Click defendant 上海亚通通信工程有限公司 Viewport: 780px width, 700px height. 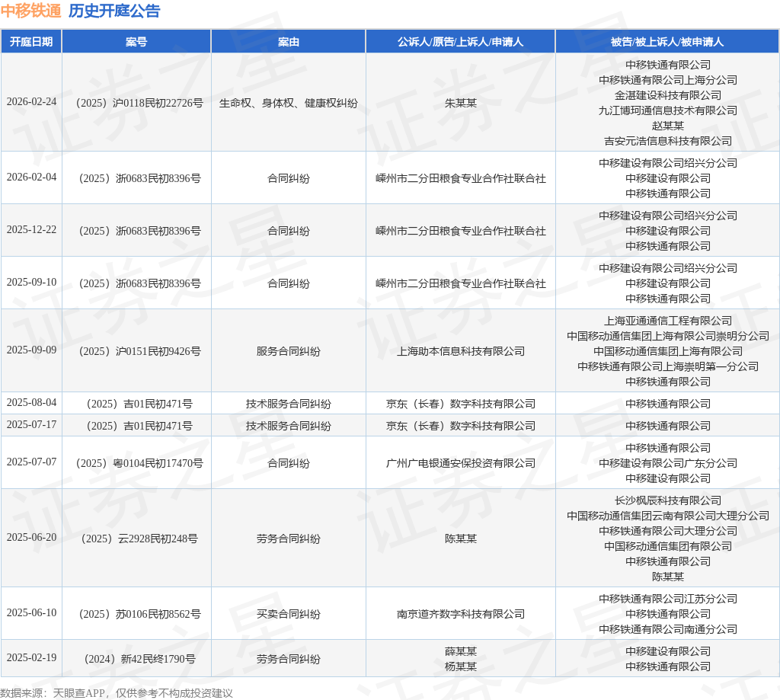[x=667, y=321]
